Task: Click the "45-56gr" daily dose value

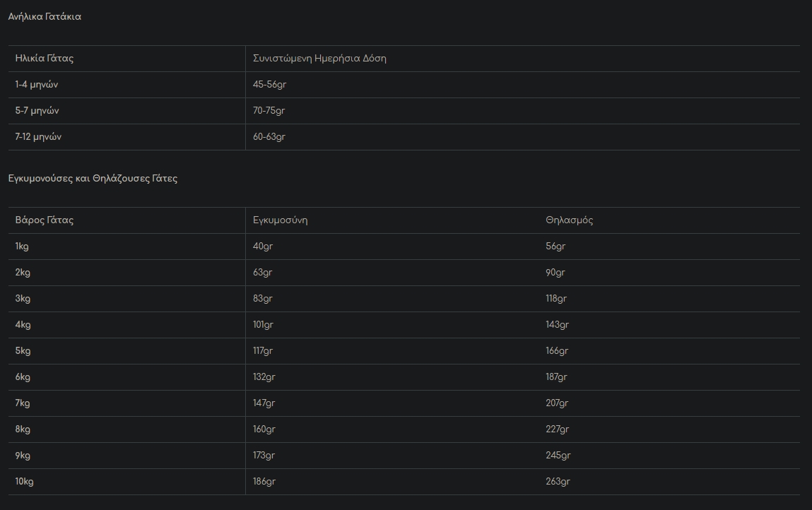Action: click(269, 85)
